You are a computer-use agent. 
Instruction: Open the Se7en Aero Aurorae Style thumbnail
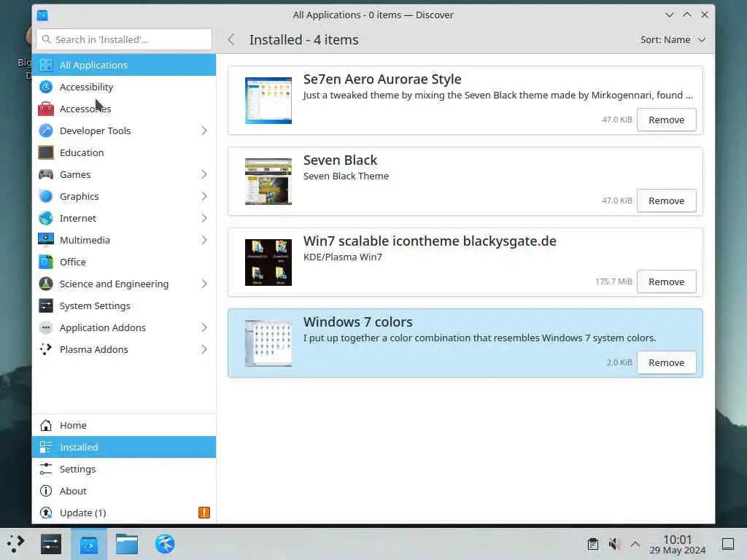coord(268,101)
